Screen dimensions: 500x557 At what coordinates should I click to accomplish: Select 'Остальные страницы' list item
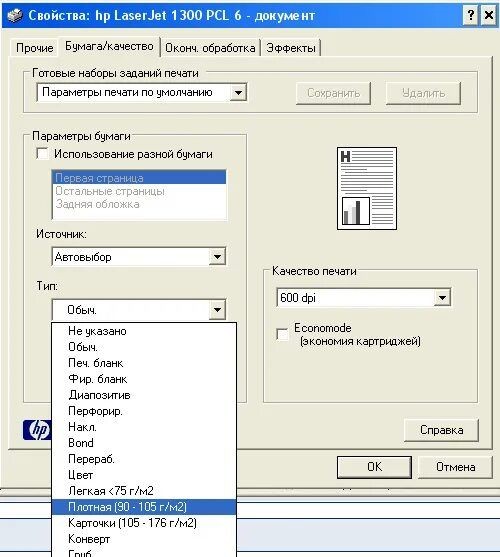(x=139, y=191)
